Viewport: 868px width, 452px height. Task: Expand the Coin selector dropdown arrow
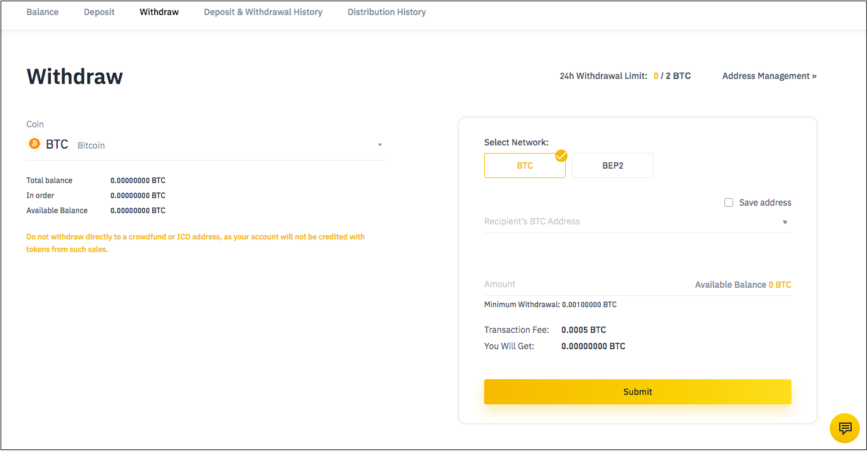click(x=380, y=145)
